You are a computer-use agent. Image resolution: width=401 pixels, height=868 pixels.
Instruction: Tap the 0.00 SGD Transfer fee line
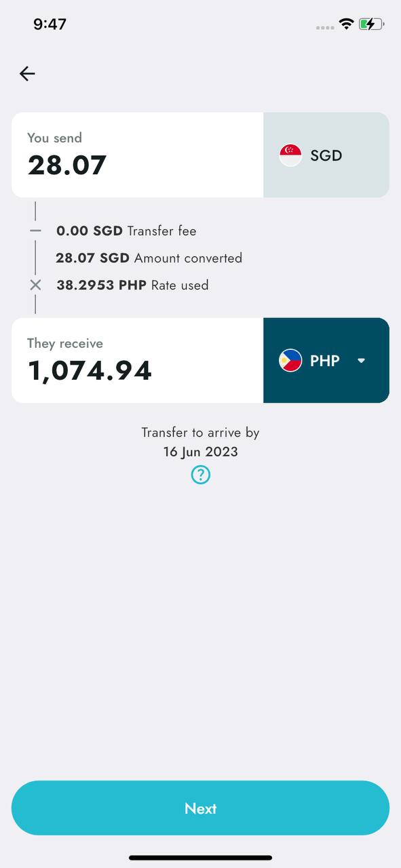(x=126, y=231)
